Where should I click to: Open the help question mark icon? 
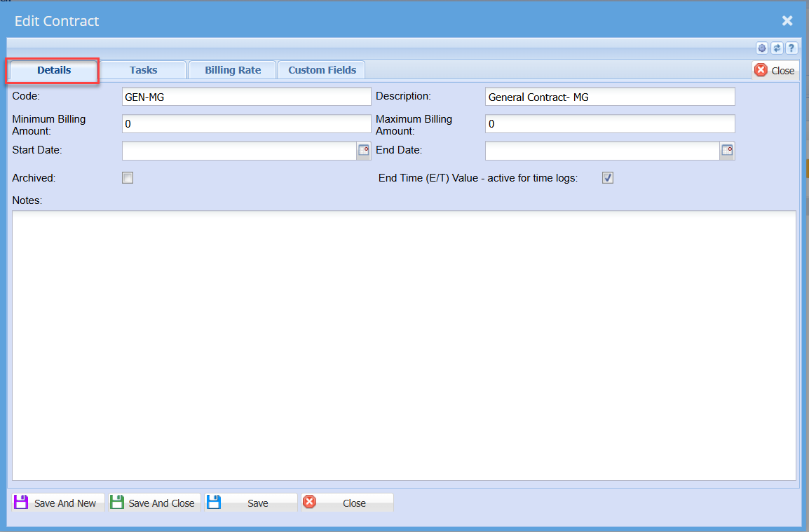click(791, 48)
